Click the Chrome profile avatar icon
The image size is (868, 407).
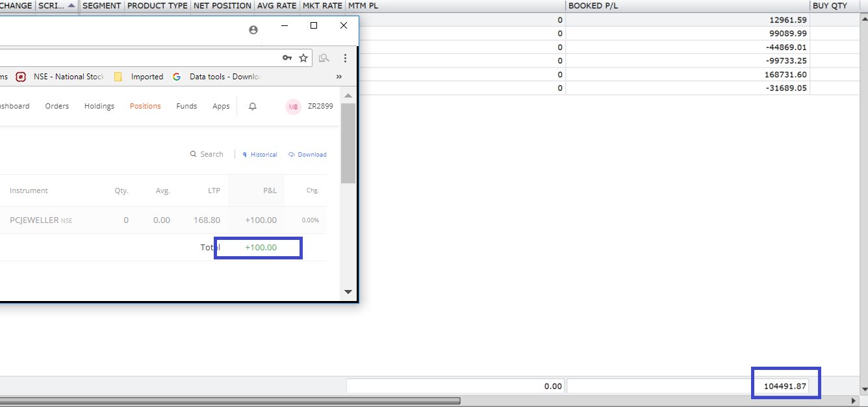click(x=253, y=30)
